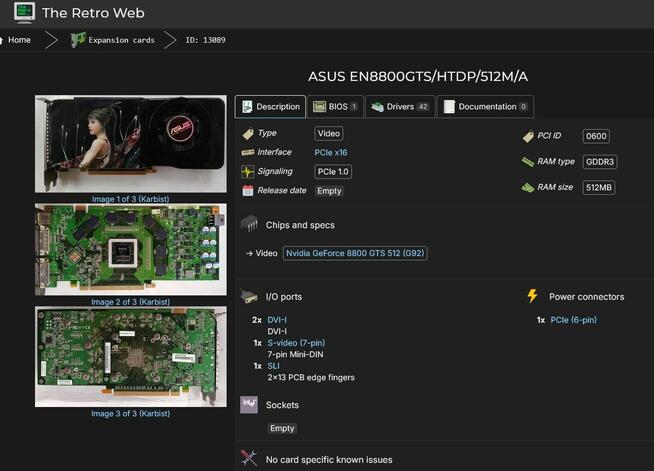The image size is (654, 471).
Task: Click the Interface slot icon
Action: (248, 152)
